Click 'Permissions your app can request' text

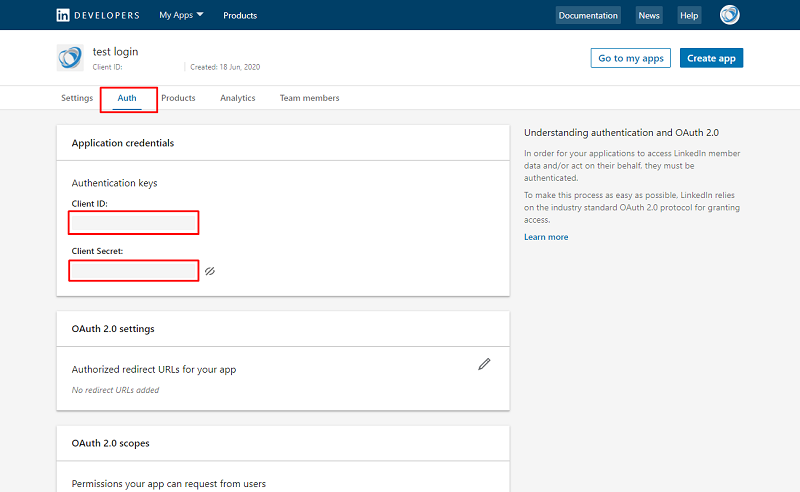pyautogui.click(x=168, y=484)
